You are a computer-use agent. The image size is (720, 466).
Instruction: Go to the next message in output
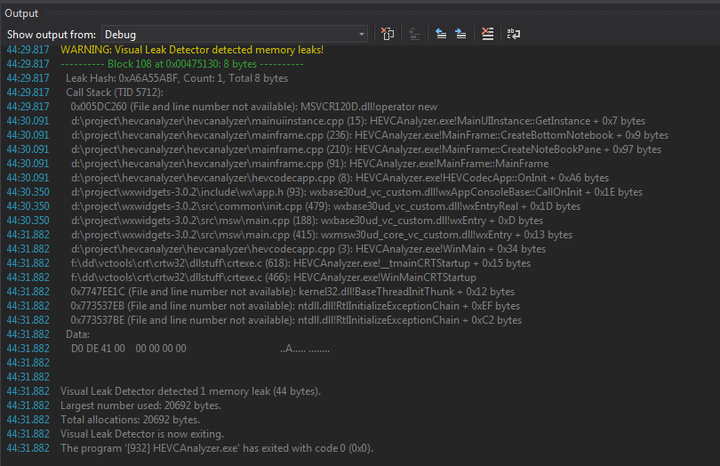coord(460,34)
